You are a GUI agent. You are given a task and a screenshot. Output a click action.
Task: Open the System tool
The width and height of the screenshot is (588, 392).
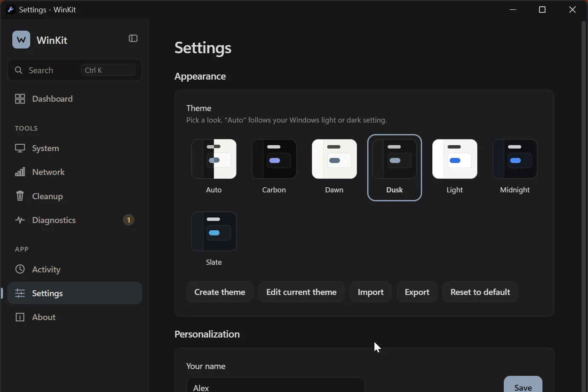(75, 149)
